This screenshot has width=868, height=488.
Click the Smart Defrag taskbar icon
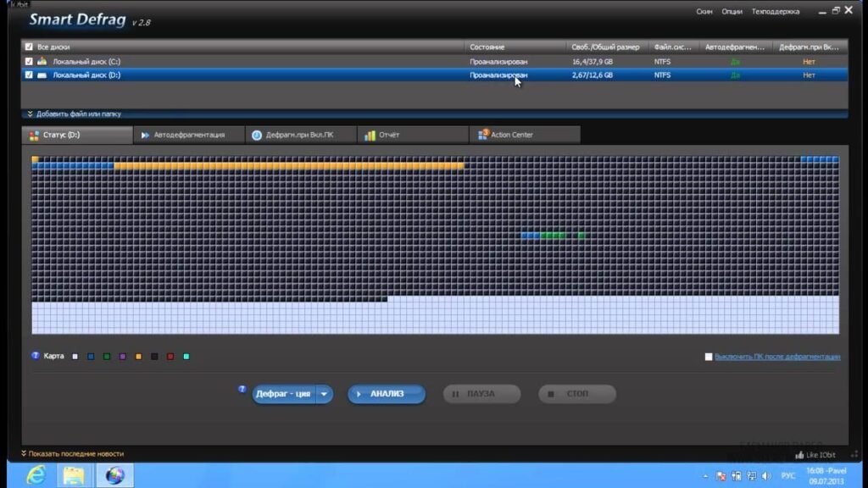click(x=114, y=475)
